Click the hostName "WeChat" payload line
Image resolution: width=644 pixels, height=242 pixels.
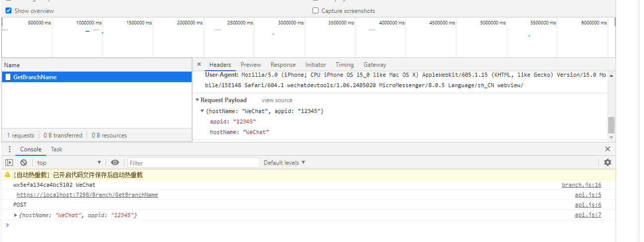(x=239, y=132)
